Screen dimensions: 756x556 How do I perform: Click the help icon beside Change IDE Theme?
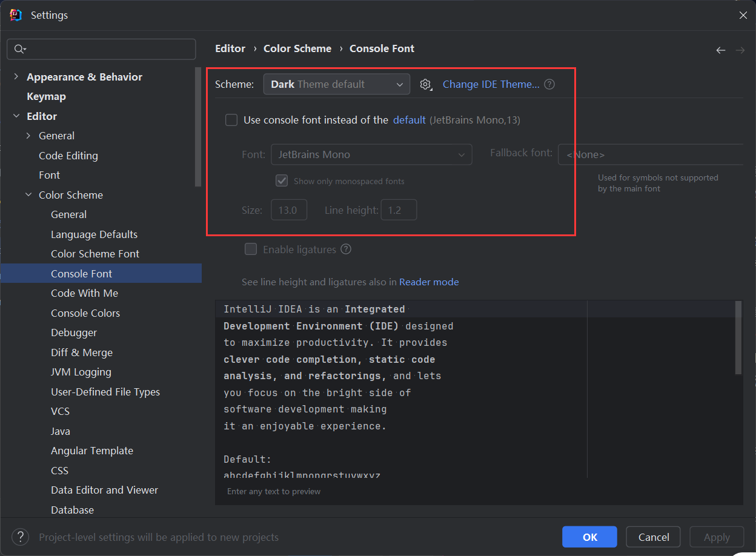tap(549, 84)
